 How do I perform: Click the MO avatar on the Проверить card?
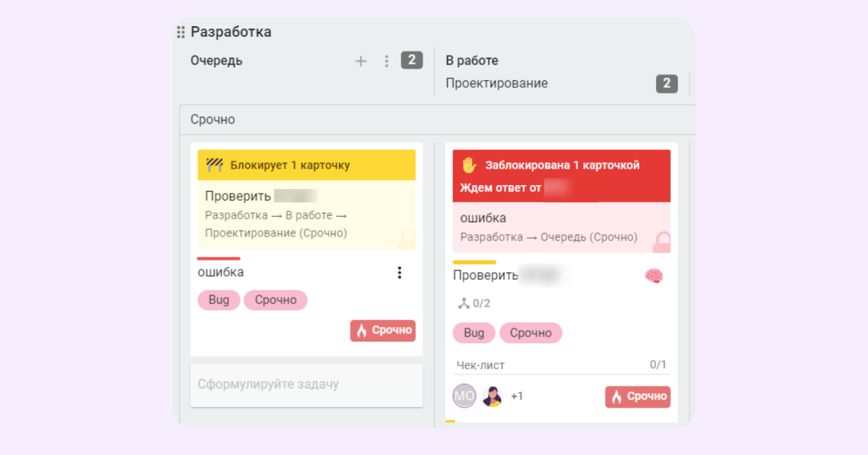coord(465,396)
